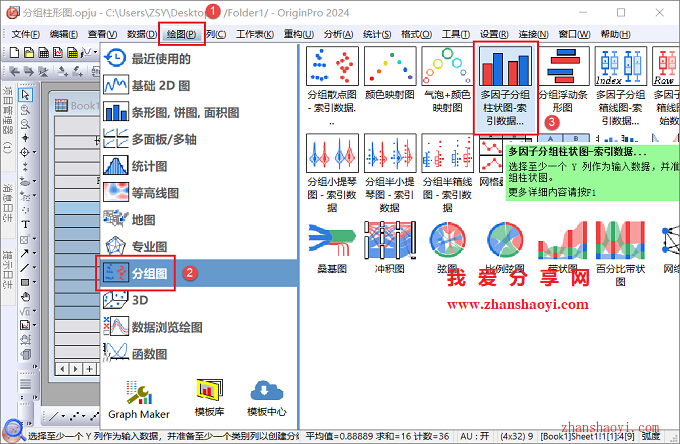
Task: Click the status bar search magnifier icon
Action: click(13, 430)
